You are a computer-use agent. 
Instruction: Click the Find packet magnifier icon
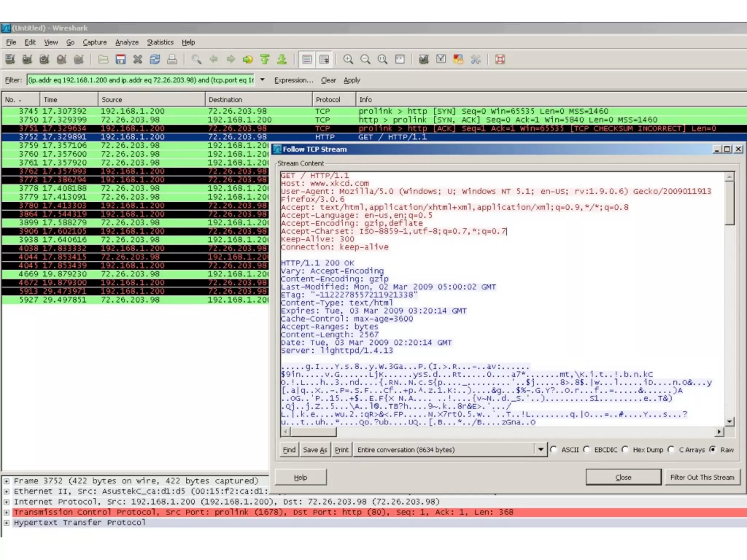(x=196, y=59)
